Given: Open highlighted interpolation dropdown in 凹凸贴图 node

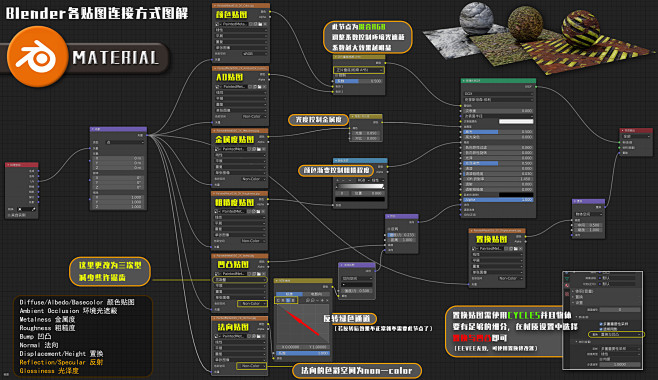Looking at the screenshot, I should coord(241,279).
